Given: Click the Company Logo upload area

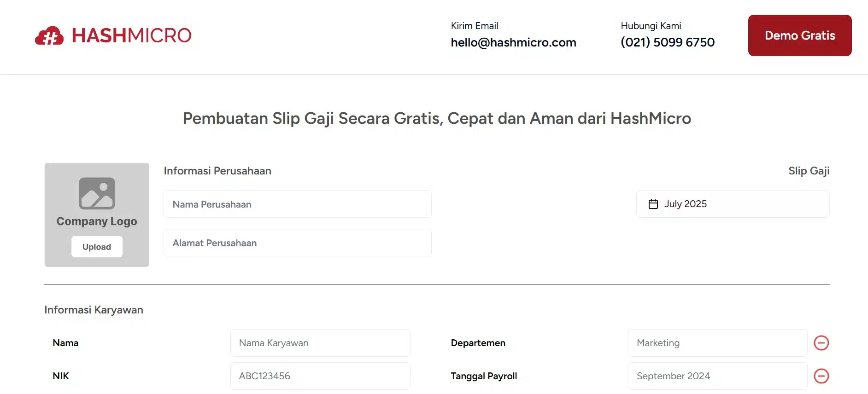Looking at the screenshot, I should click(x=97, y=215).
